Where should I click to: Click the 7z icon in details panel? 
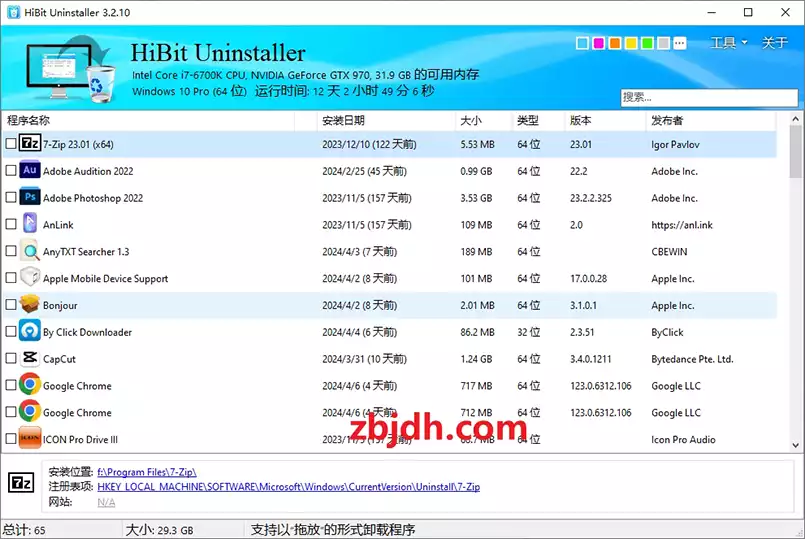(x=21, y=483)
